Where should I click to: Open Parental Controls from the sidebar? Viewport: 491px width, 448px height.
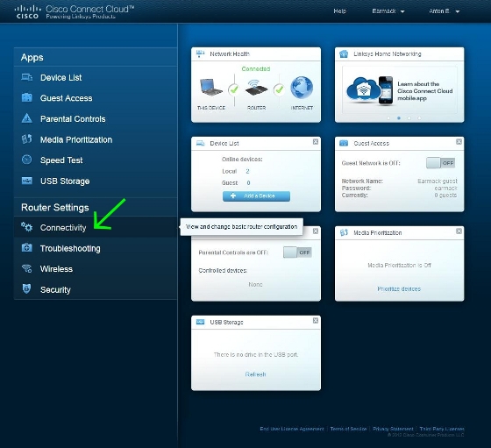[x=96, y=118]
